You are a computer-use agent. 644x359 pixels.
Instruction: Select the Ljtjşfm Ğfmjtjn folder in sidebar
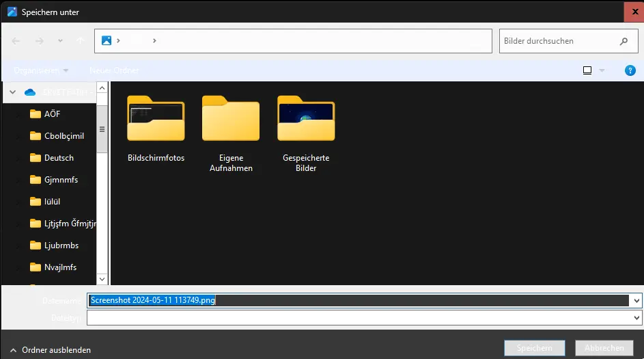[63, 224]
